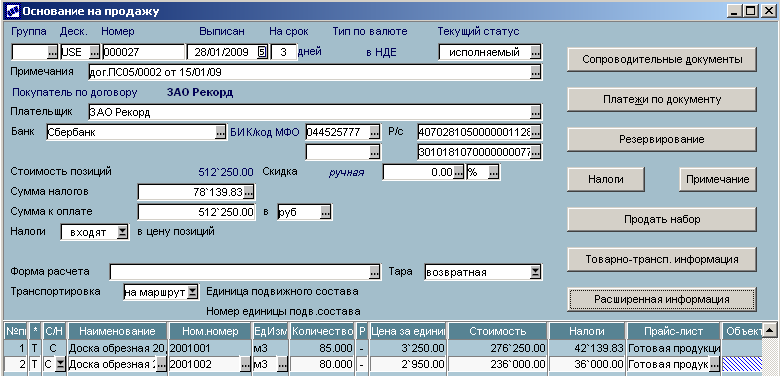Open lookup beside the % discount unit
Viewport: 780px width, 376px height.
[493, 173]
